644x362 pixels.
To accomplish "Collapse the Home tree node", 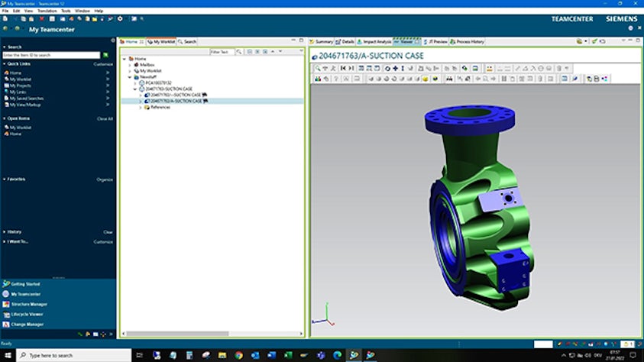I will coord(125,59).
